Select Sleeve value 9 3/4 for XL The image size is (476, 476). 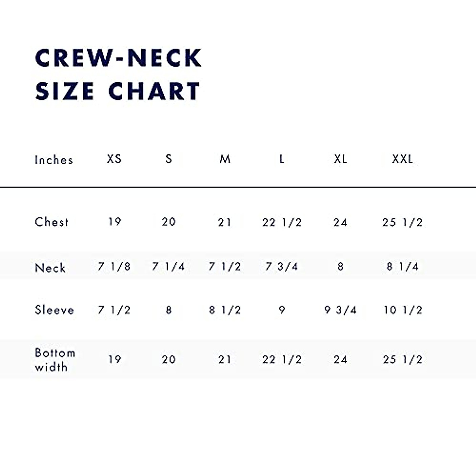pos(340,310)
